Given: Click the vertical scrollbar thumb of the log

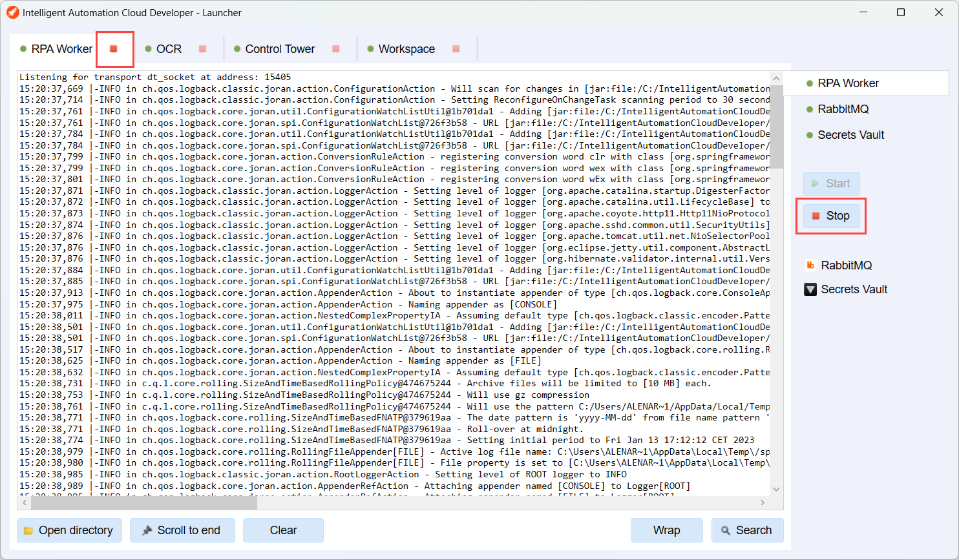Looking at the screenshot, I should pos(777,127).
